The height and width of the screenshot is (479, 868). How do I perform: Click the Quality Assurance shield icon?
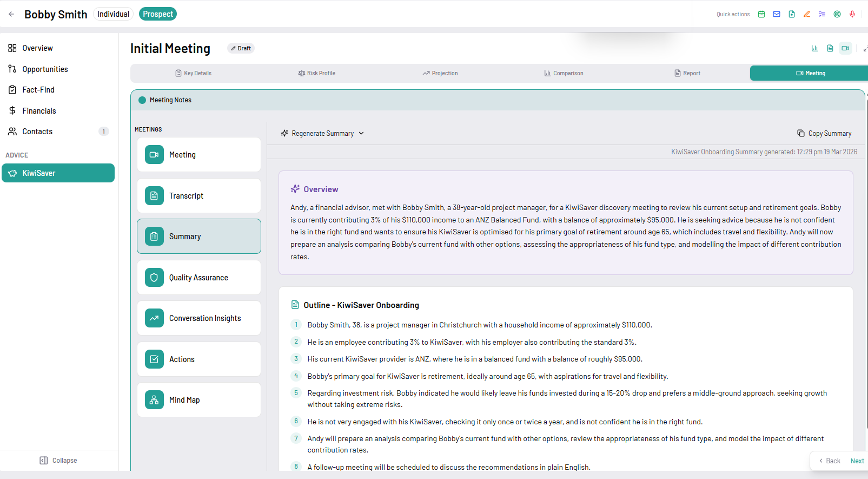click(x=154, y=278)
